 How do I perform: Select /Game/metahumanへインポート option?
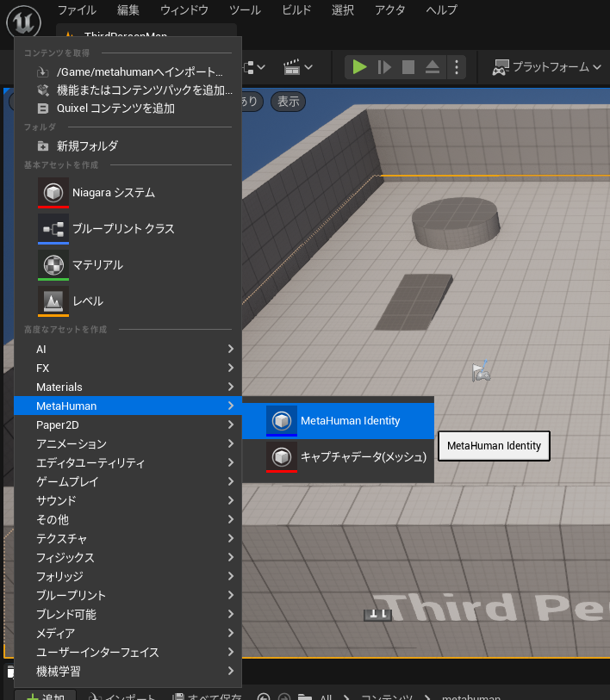(x=128, y=71)
